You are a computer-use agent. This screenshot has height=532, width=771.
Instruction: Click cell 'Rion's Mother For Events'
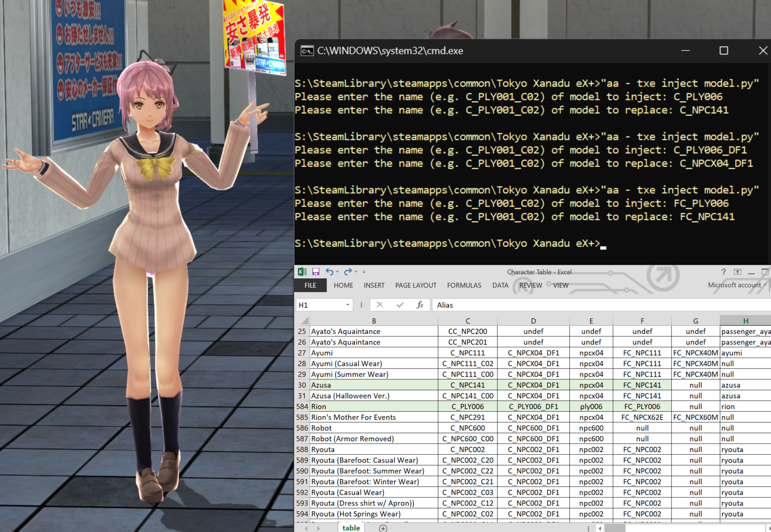point(374,417)
